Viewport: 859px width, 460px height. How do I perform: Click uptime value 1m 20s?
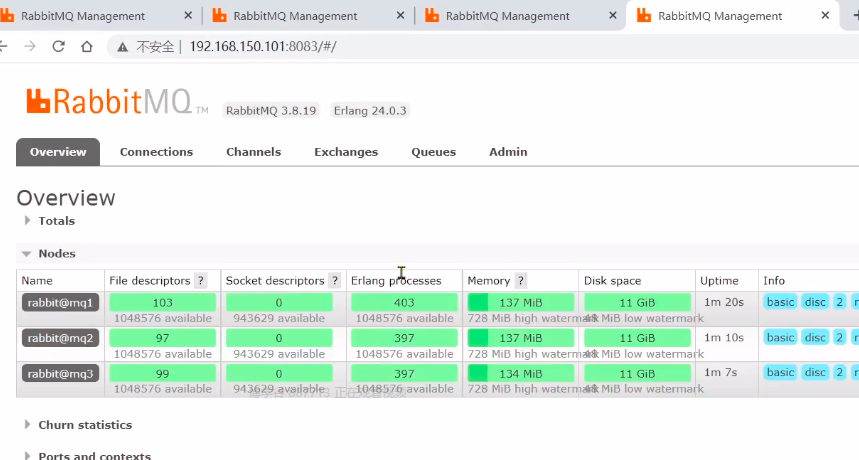724,302
